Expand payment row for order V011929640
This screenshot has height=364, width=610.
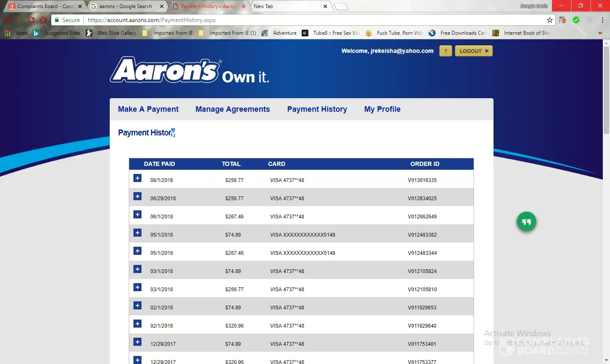(x=137, y=324)
